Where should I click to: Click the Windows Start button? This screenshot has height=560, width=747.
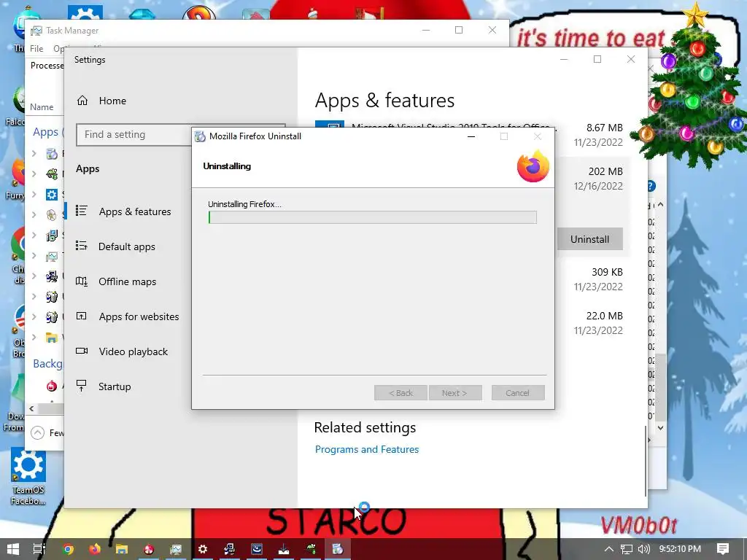click(x=13, y=549)
